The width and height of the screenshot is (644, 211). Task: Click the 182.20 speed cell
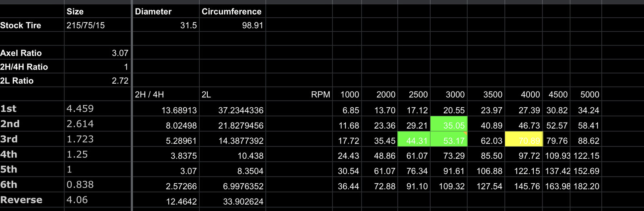click(x=586, y=186)
